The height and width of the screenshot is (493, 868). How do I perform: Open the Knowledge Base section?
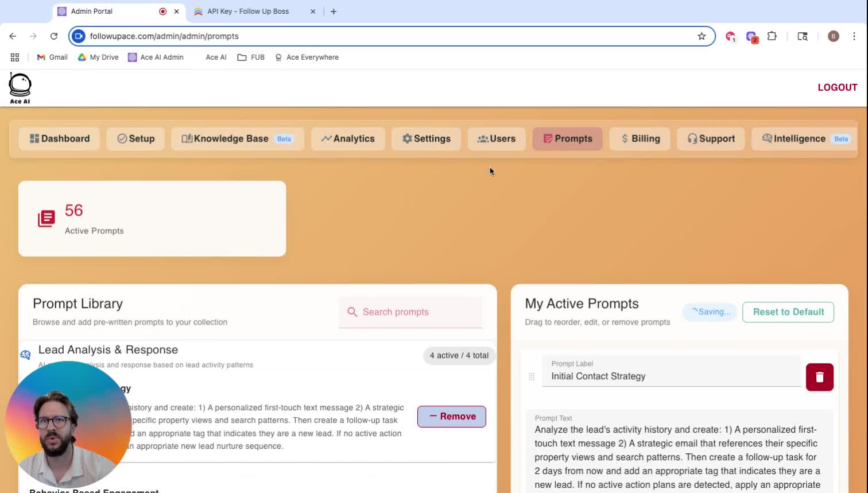237,138
